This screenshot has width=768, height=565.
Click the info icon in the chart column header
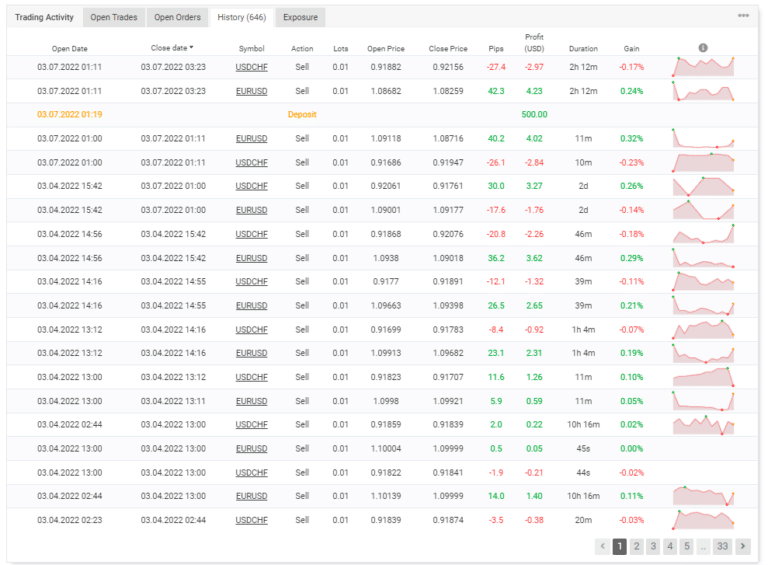point(703,48)
